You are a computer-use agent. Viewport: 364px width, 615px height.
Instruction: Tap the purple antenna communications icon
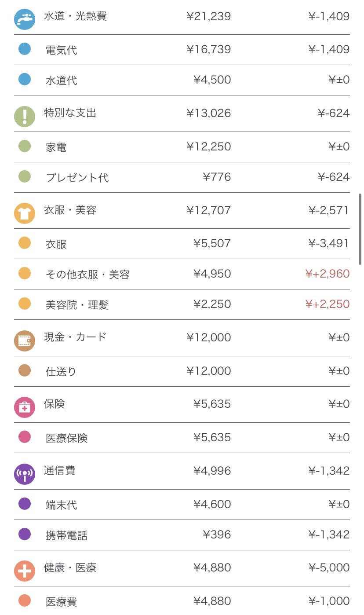[x=24, y=474]
